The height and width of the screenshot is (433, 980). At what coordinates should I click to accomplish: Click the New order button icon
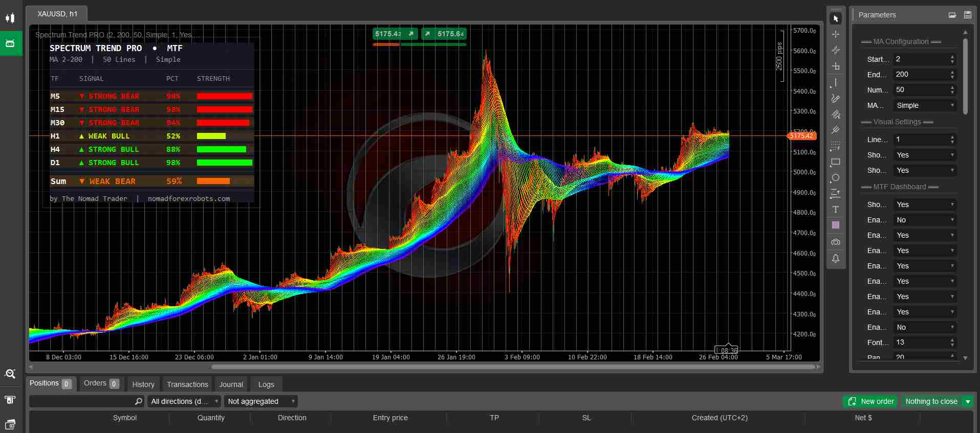click(852, 401)
